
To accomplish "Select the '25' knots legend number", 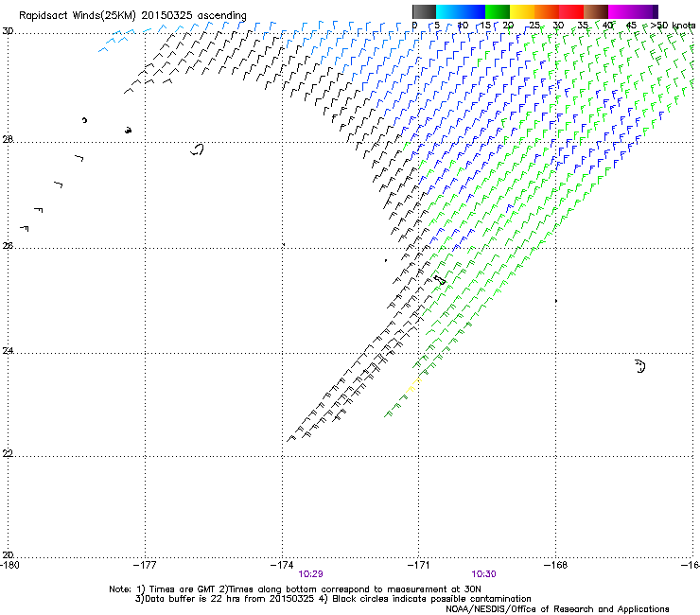I will [x=534, y=26].
